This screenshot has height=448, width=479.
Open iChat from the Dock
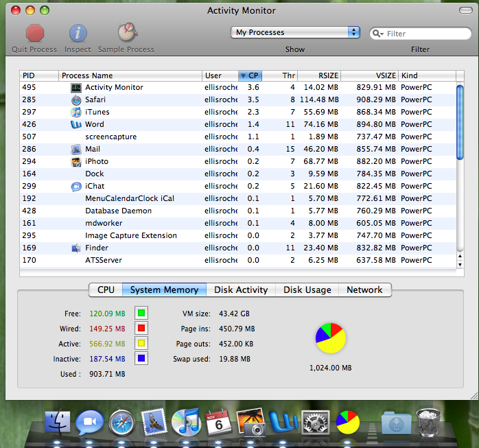click(x=89, y=423)
